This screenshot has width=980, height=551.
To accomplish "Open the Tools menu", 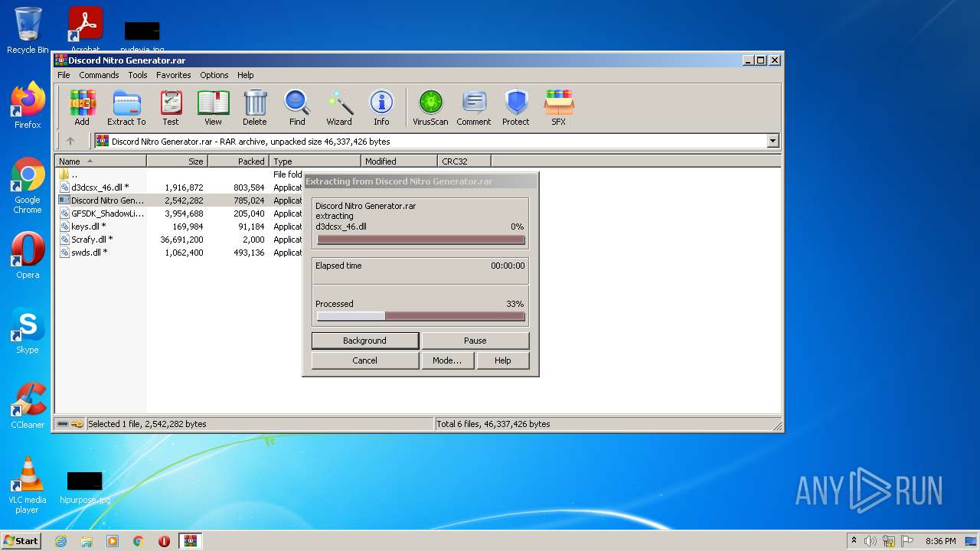I will tap(138, 75).
